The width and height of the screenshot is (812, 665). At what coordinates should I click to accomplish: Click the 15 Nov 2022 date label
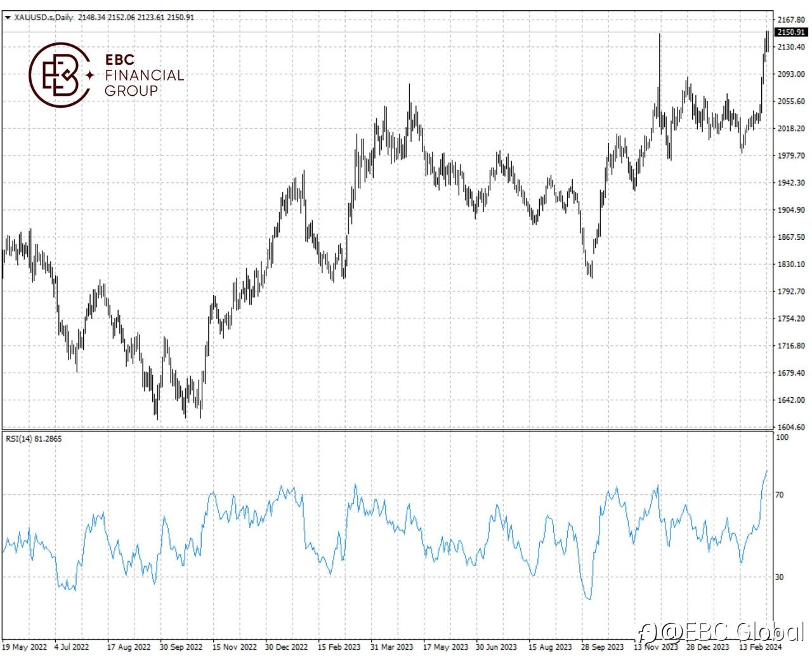(x=235, y=647)
